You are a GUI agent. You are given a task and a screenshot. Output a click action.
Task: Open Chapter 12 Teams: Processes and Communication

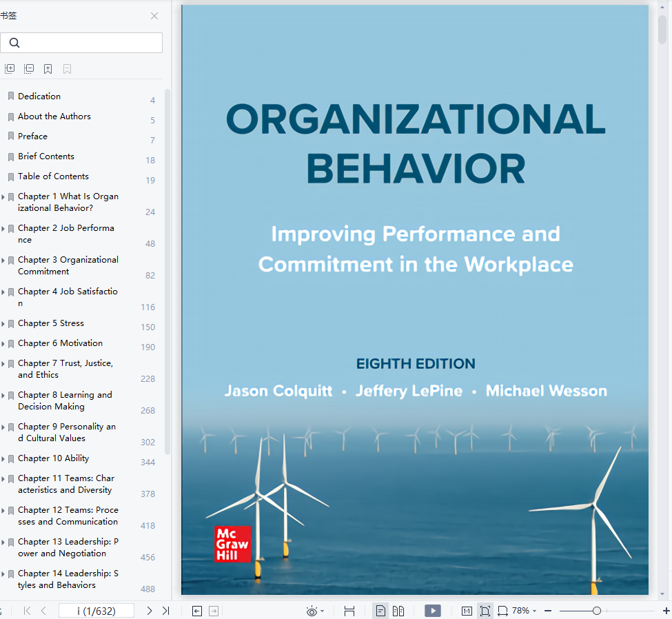[68, 516]
